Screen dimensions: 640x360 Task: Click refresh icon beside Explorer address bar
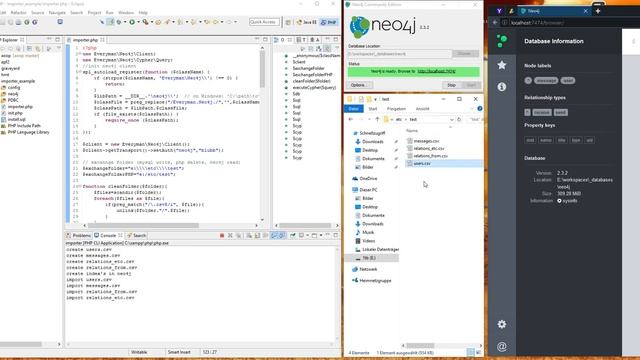pyautogui.click(x=459, y=119)
